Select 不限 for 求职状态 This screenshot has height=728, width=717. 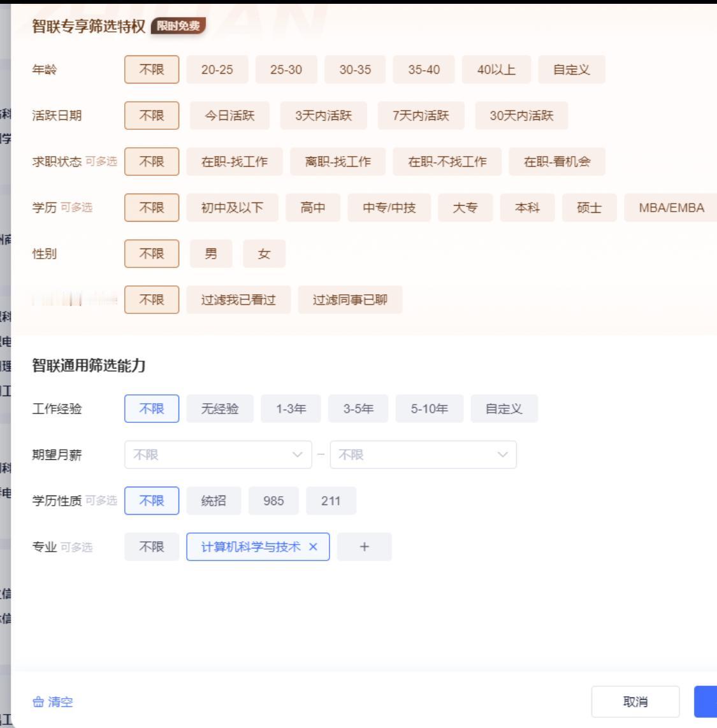point(152,162)
